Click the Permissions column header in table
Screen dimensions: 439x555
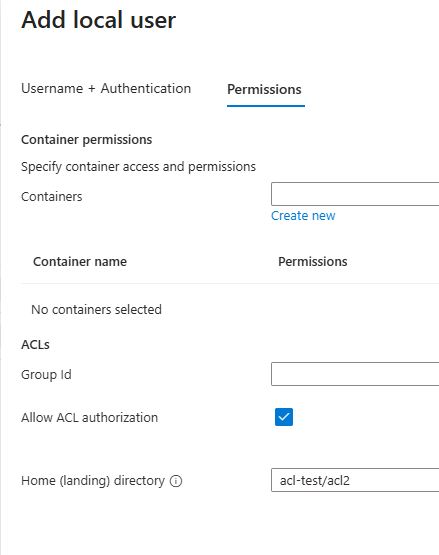[x=313, y=262]
